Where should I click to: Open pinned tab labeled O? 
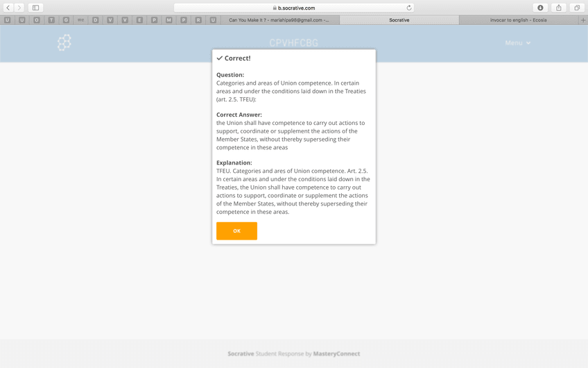coord(36,20)
